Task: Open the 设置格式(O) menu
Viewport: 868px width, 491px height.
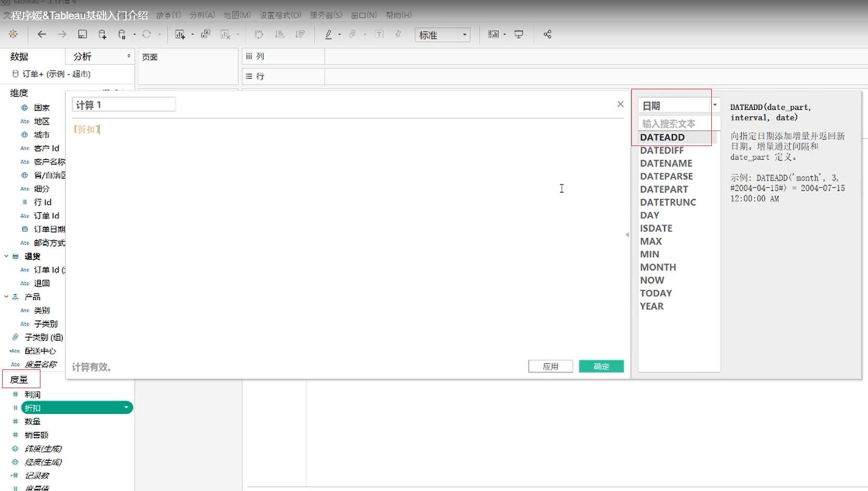Action: click(280, 15)
